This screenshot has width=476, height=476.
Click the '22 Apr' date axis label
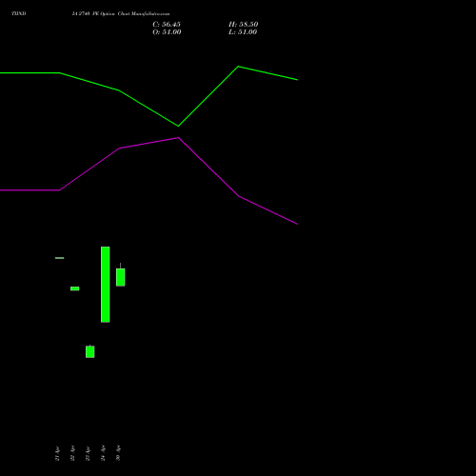72,453
